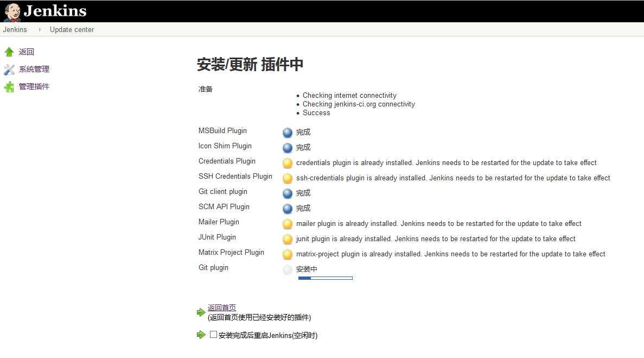Open the Update center breadcrumb
Image resolution: width=644 pixels, height=358 pixels.
click(x=72, y=29)
